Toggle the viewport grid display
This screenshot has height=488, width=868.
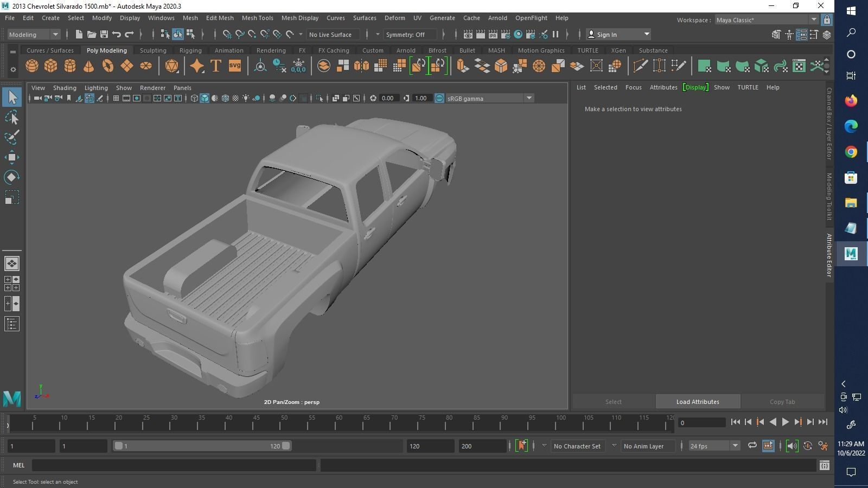[116, 98]
